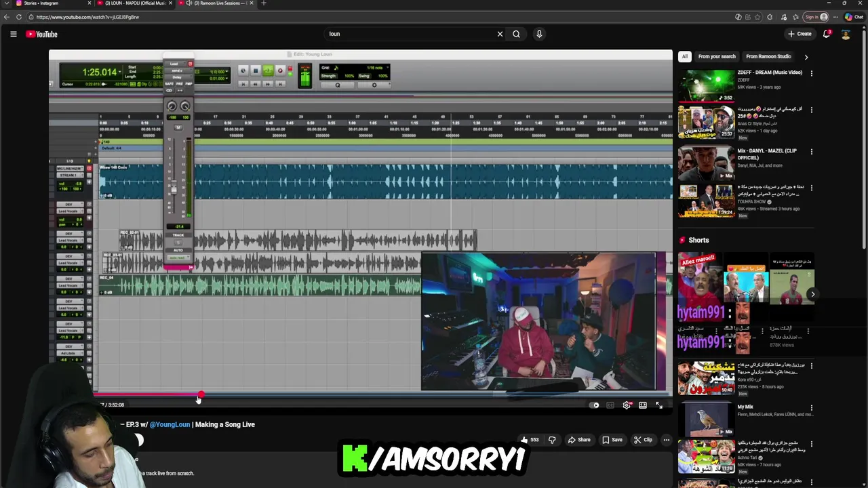This screenshot has width=868, height=488.
Task: Open more actions next to Clip button
Action: click(x=666, y=440)
